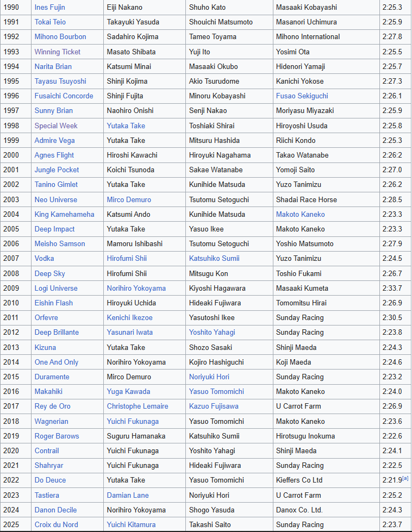
Task: Click Makoto Kaneko link in 2004 row
Action: (x=301, y=215)
